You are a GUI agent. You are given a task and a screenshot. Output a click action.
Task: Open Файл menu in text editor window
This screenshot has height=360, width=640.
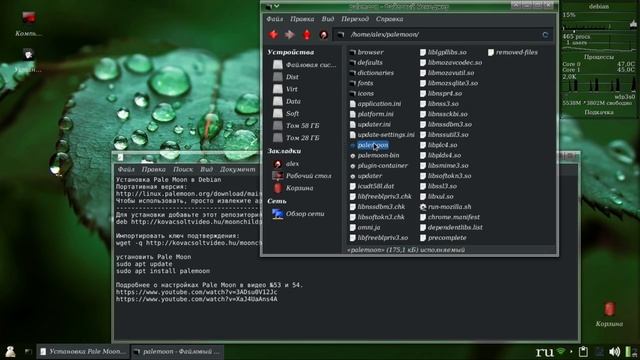126,169
